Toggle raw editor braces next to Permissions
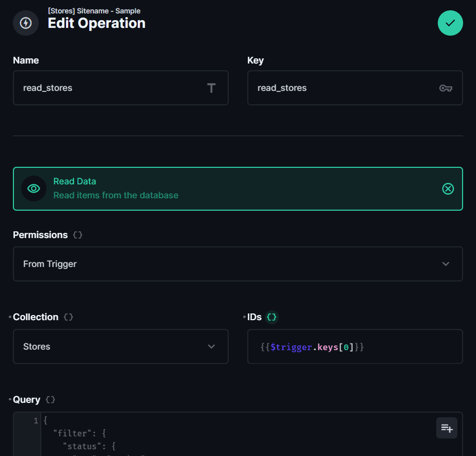This screenshot has width=476, height=456. coord(77,235)
